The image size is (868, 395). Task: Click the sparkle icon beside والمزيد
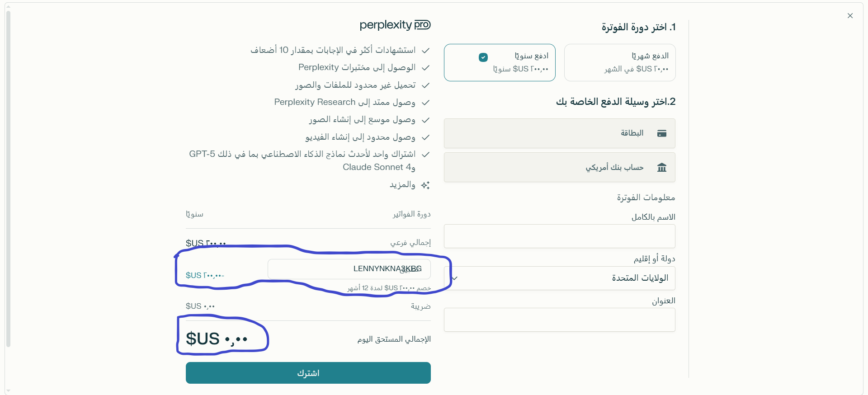click(x=425, y=185)
